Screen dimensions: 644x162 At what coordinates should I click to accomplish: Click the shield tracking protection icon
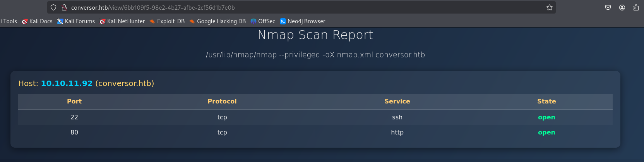pos(53,7)
